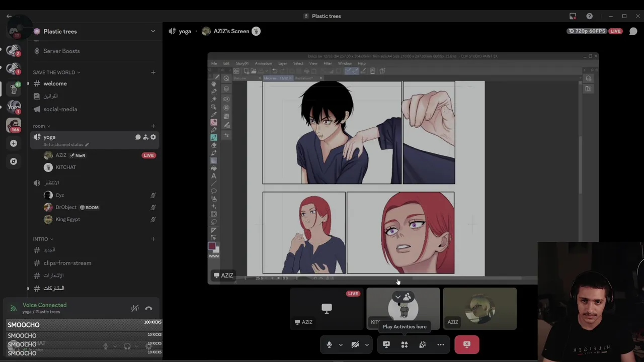Screen dimensions: 644x362
Task: Collapse participants chevron above KITCHAT tile
Action: [x=398, y=297]
